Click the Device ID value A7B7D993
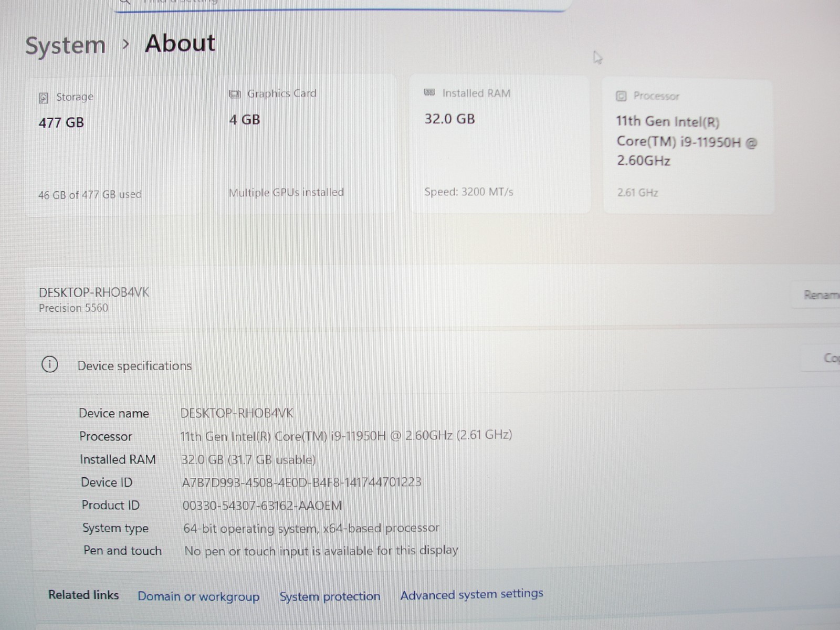The width and height of the screenshot is (840, 630). [301, 482]
